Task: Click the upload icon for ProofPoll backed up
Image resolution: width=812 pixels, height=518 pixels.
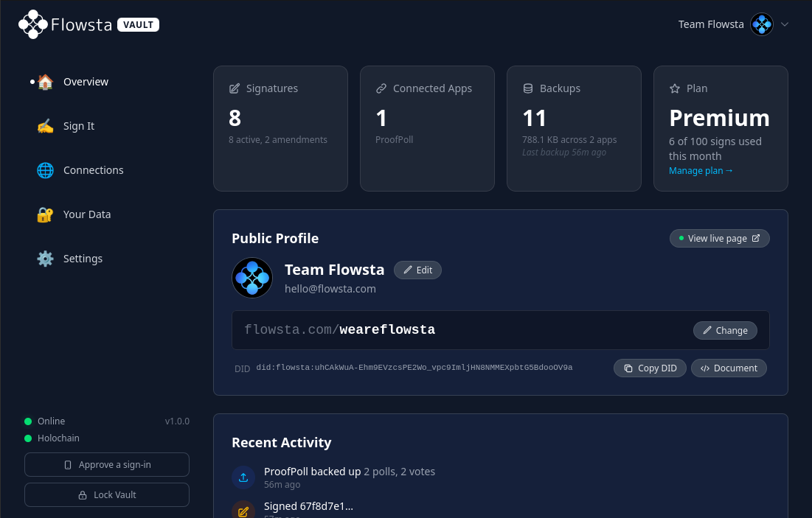Action: click(243, 477)
